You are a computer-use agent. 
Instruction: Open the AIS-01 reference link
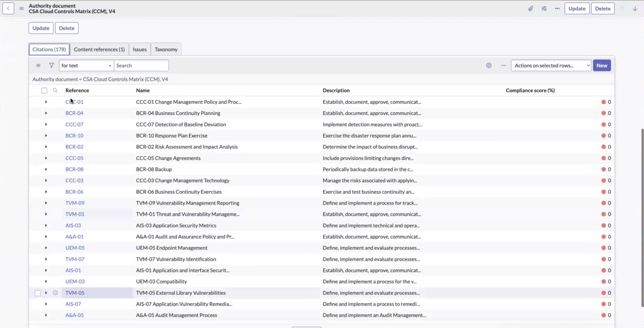[x=73, y=270]
